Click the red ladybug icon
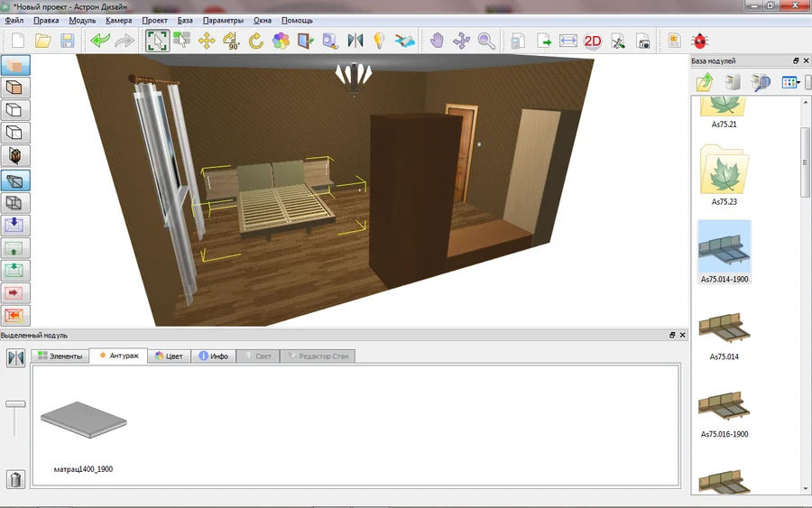 tap(699, 41)
